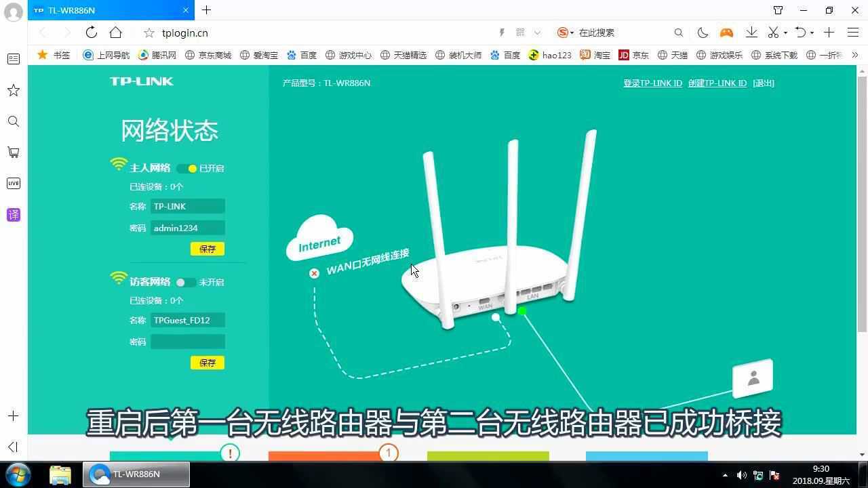Viewport: 868px width, 488px height.
Task: Expand the screenshot tool dropdown arrow
Action: (x=785, y=33)
